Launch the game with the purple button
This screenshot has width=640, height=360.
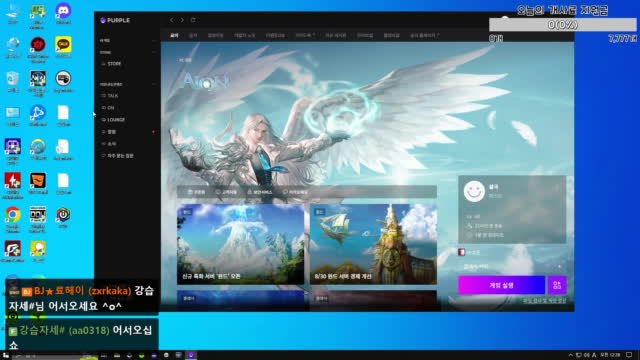click(501, 285)
